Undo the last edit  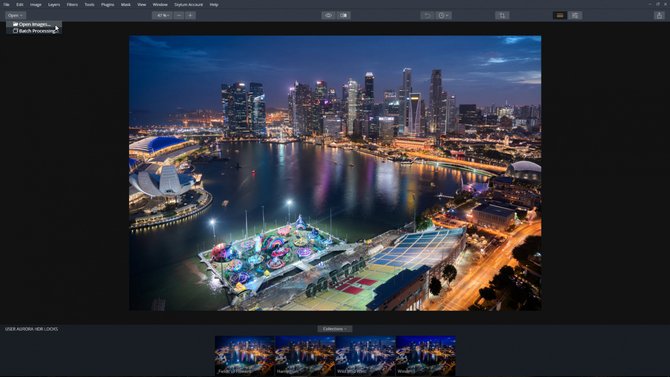[427, 15]
